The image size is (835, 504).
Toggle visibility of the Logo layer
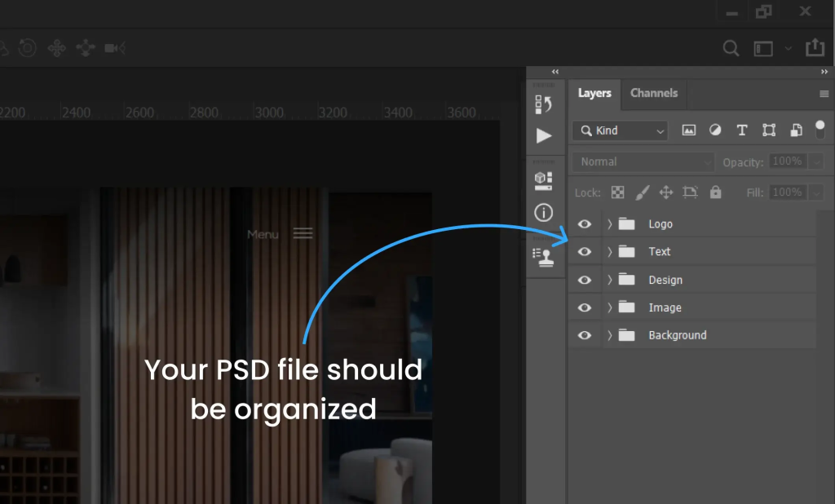click(x=585, y=223)
